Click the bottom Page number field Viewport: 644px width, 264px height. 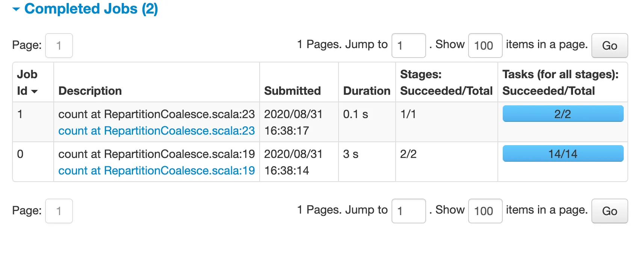(x=59, y=211)
